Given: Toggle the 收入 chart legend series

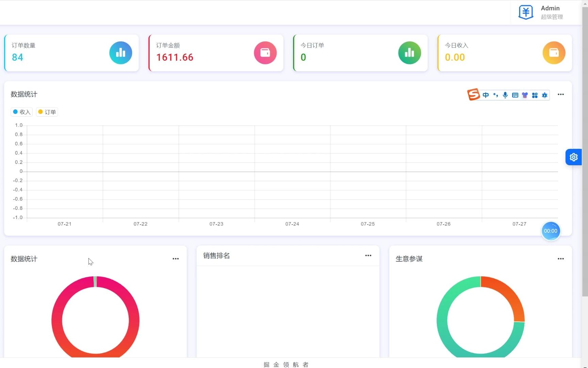Looking at the screenshot, I should (22, 112).
